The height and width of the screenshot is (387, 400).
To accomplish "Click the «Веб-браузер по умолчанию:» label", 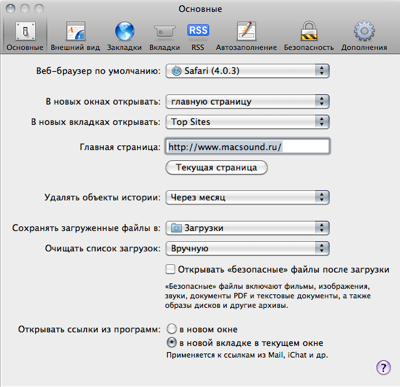I will tap(98, 71).
